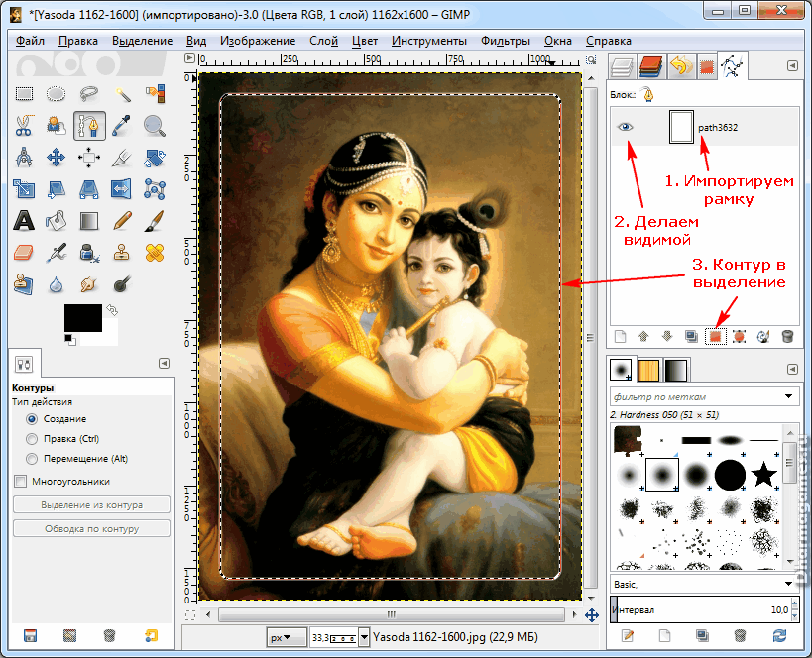Viewport: 812px width, 658px height.
Task: Swap foreground and background colors arrow
Action: click(112, 310)
